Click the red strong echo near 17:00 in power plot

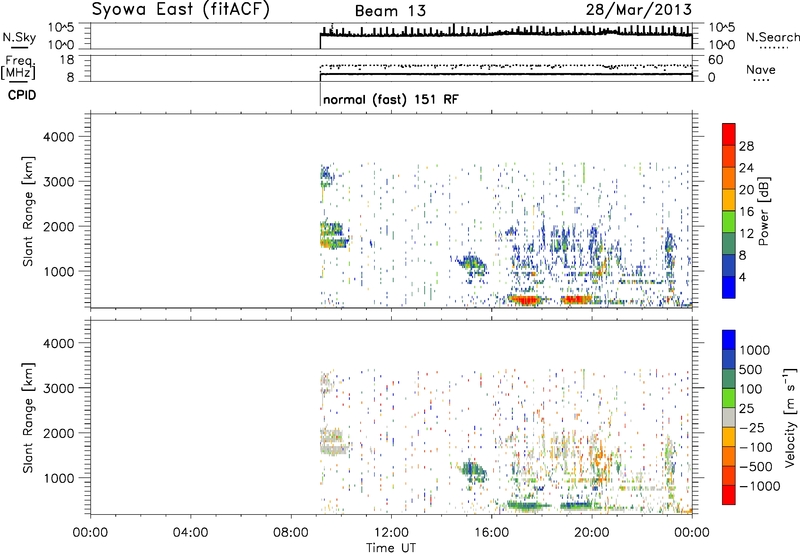click(524, 300)
